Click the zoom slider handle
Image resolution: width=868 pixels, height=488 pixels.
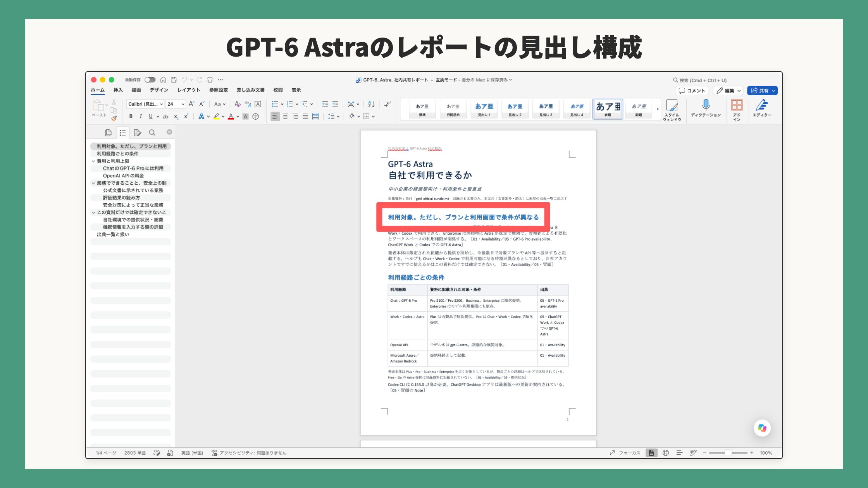728,453
